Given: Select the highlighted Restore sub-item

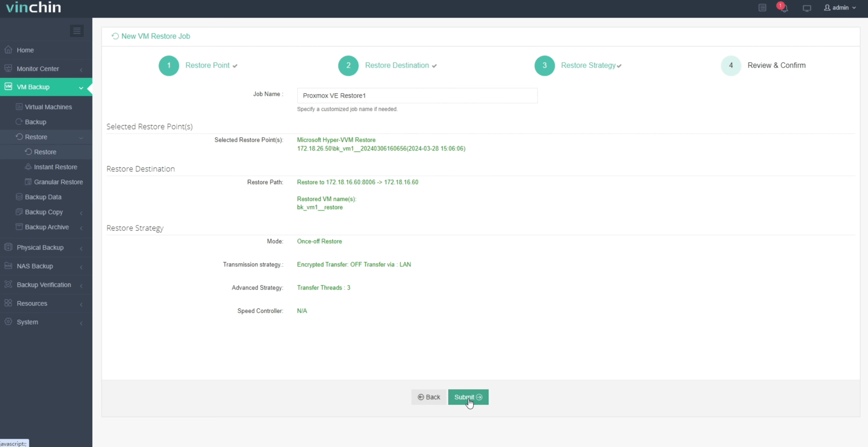Looking at the screenshot, I should pos(46,152).
